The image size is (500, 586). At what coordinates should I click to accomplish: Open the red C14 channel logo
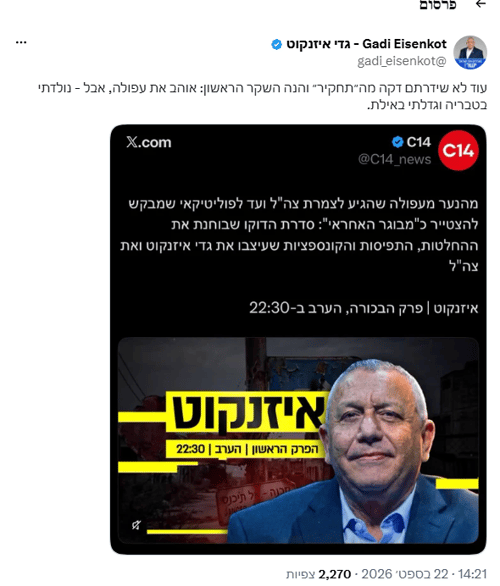coord(458,150)
